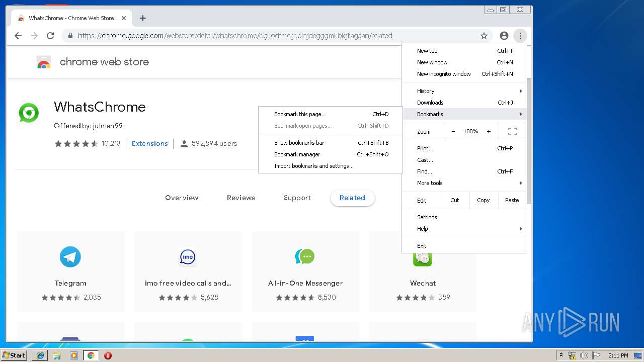The height and width of the screenshot is (362, 644).
Task: Click the All-in-One Messenger icon
Action: [x=305, y=257]
